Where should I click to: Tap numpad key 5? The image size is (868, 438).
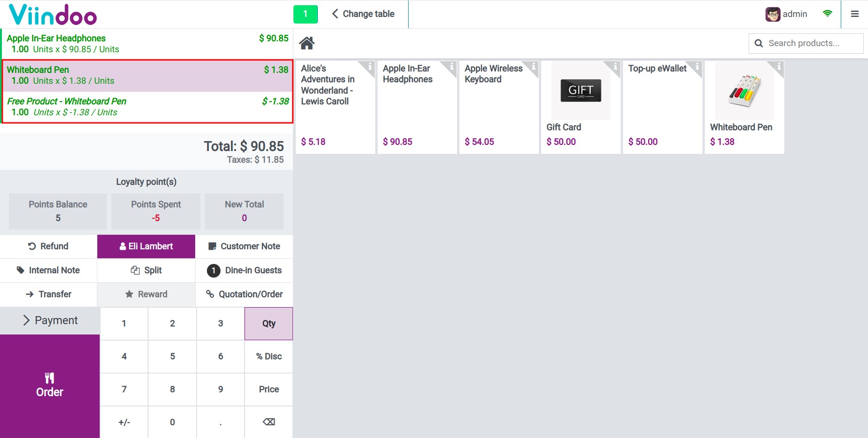click(x=173, y=357)
